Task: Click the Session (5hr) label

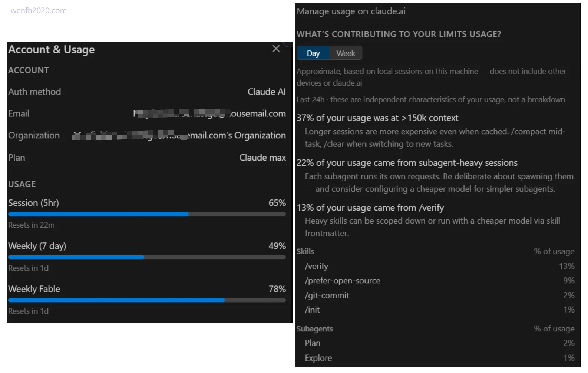Action: click(33, 203)
